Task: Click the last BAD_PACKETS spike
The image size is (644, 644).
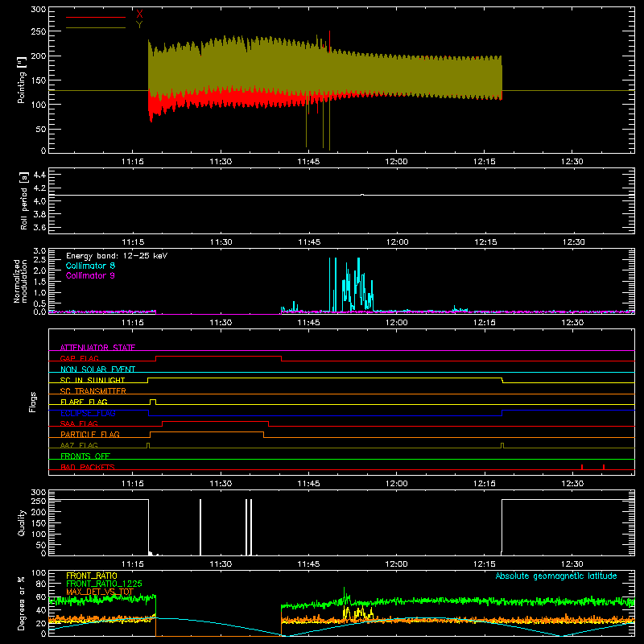Action: 603,467
